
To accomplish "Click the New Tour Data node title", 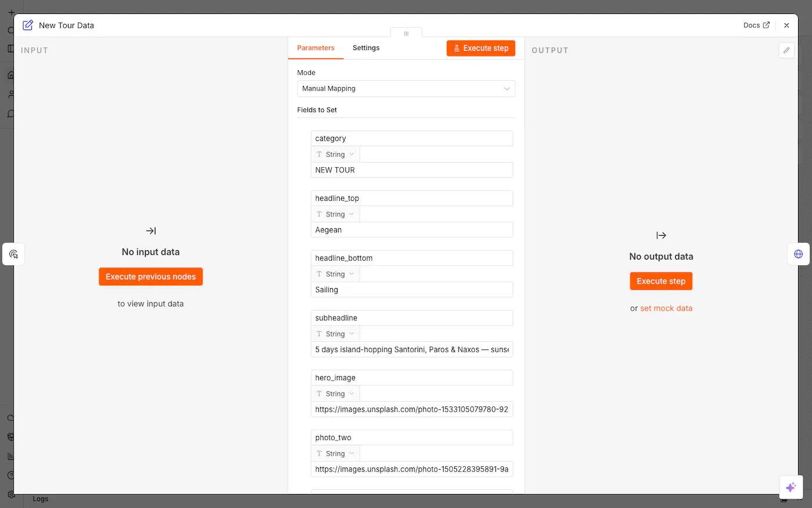I will (x=66, y=26).
